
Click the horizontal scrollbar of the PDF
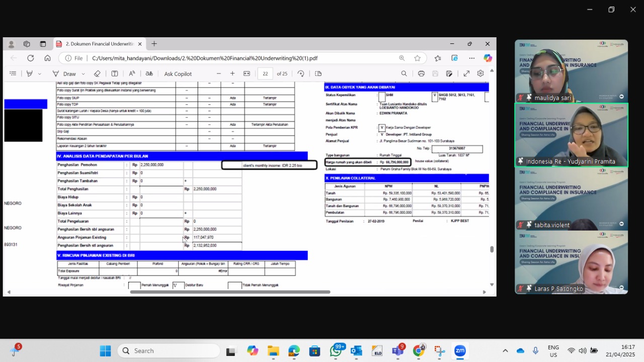pos(230,292)
